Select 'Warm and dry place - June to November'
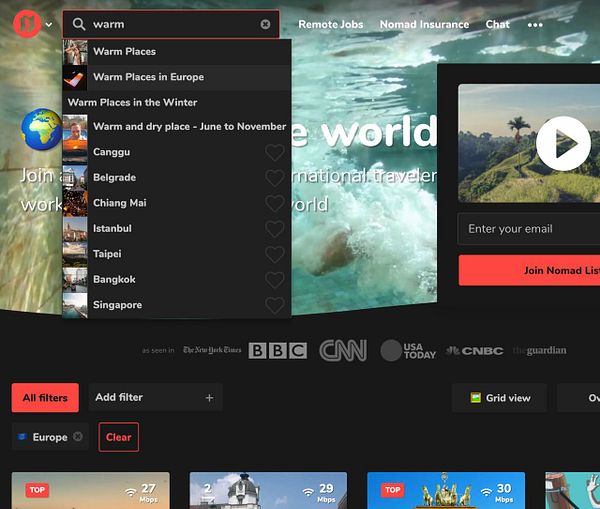 pos(176,127)
